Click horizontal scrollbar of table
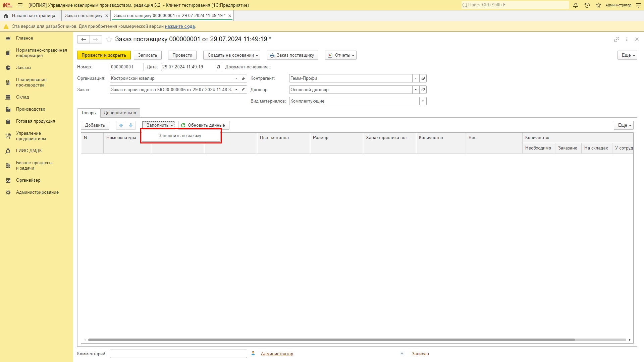644x362 pixels. [331, 340]
